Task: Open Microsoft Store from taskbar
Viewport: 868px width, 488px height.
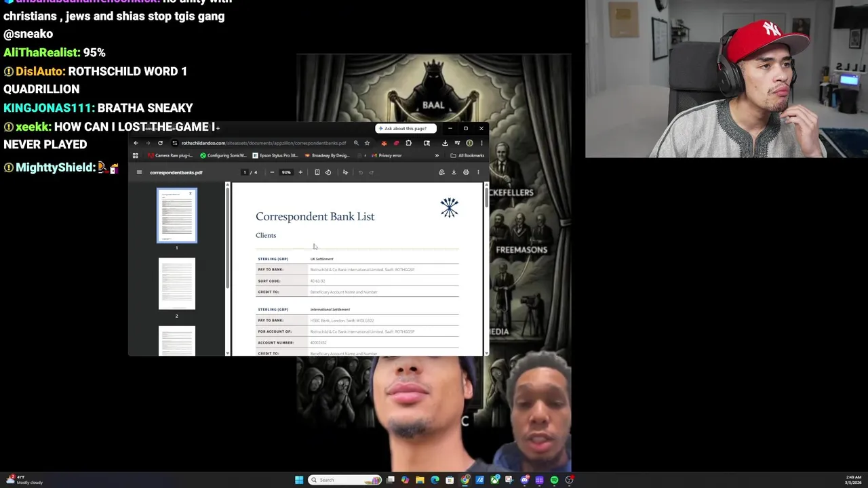Action: point(450,480)
